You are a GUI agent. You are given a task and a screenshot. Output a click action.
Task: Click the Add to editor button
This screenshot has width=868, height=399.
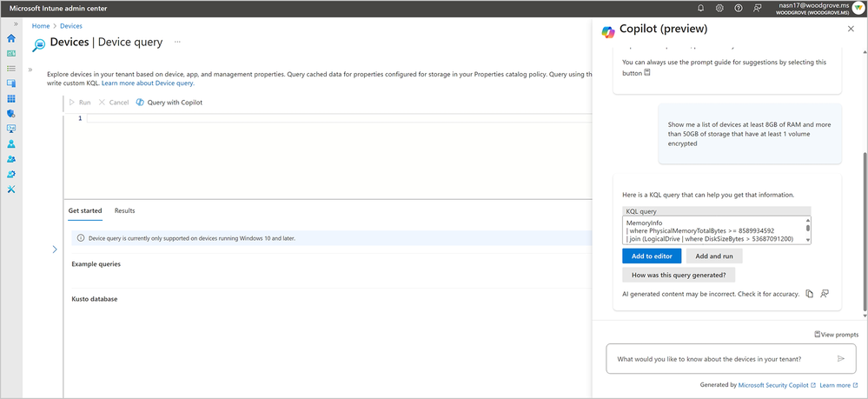(652, 256)
